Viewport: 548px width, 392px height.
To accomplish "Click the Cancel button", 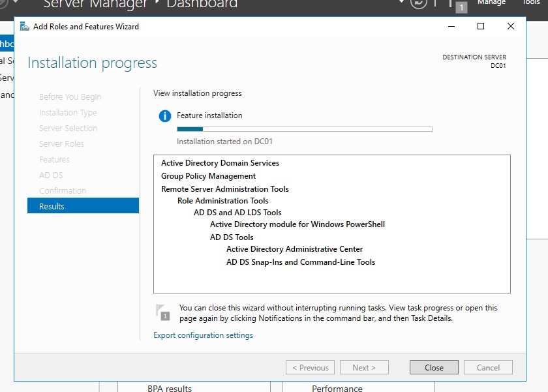I will 488,368.
